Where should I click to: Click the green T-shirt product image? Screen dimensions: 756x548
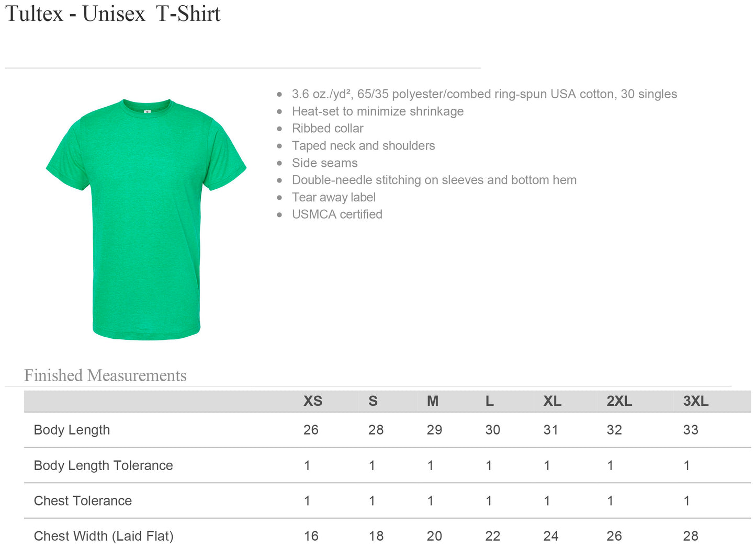tap(146, 220)
